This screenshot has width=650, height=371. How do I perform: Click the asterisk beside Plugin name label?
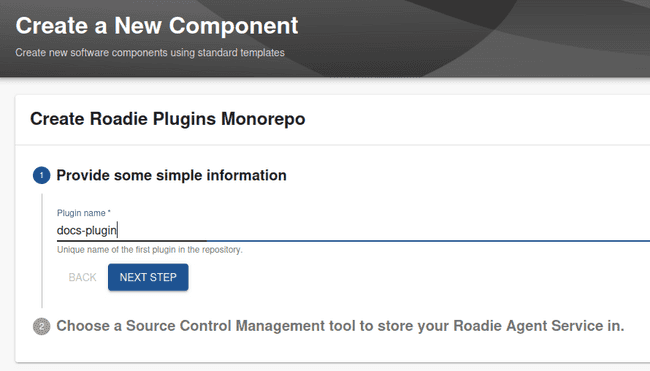click(109, 212)
